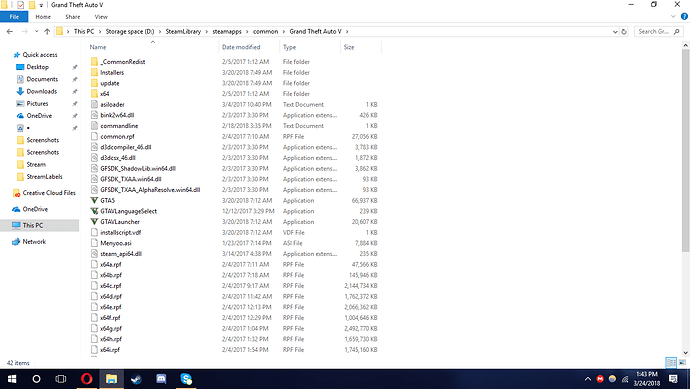Viewport: 690px width, 389px height.
Task: Click the Back navigation arrow
Action: [10, 32]
